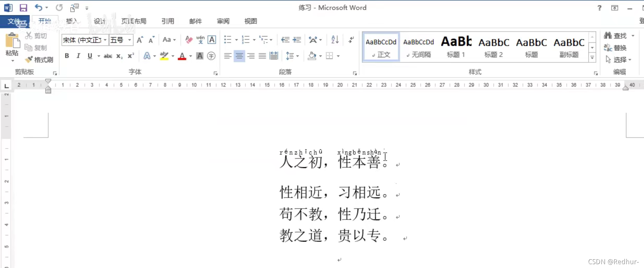The height and width of the screenshot is (268, 644).
Task: Open the line spacing dropdown
Action: [292, 56]
